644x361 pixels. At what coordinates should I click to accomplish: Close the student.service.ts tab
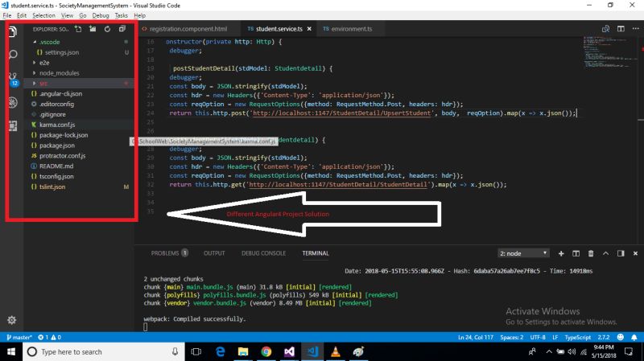(x=309, y=29)
